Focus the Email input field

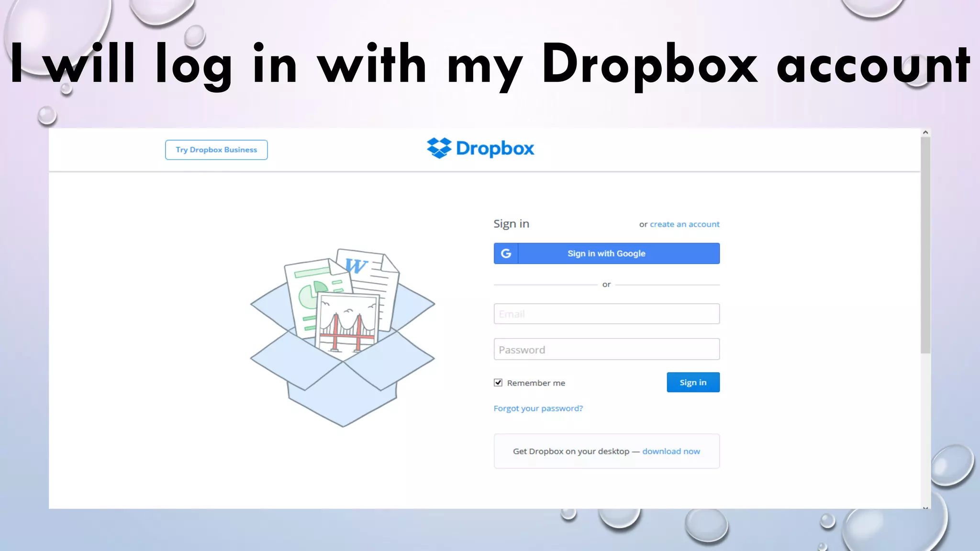tap(607, 314)
